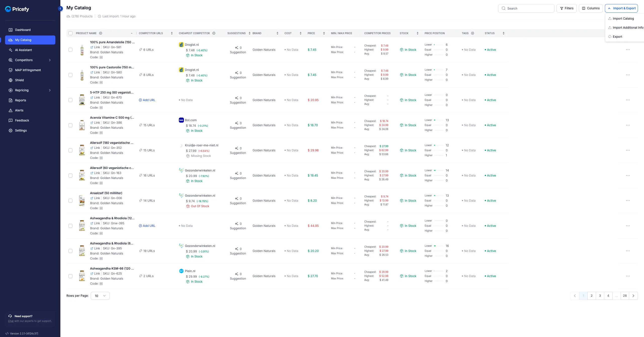
Task: Click the Anaalzalf product thumbnail
Action: point(82,201)
